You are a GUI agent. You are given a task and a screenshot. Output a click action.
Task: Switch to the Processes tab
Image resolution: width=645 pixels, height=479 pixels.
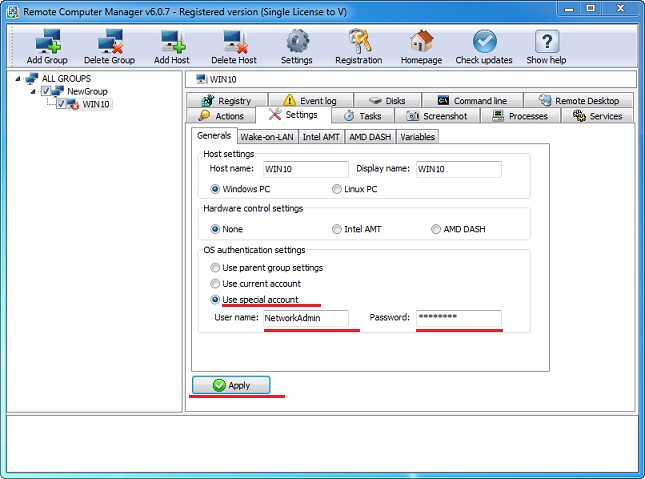tap(521, 116)
